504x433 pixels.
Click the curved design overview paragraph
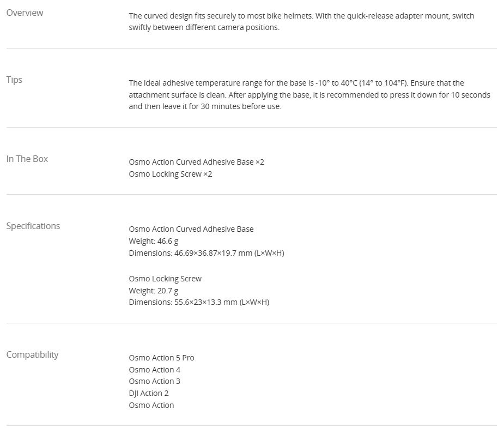tap(301, 22)
